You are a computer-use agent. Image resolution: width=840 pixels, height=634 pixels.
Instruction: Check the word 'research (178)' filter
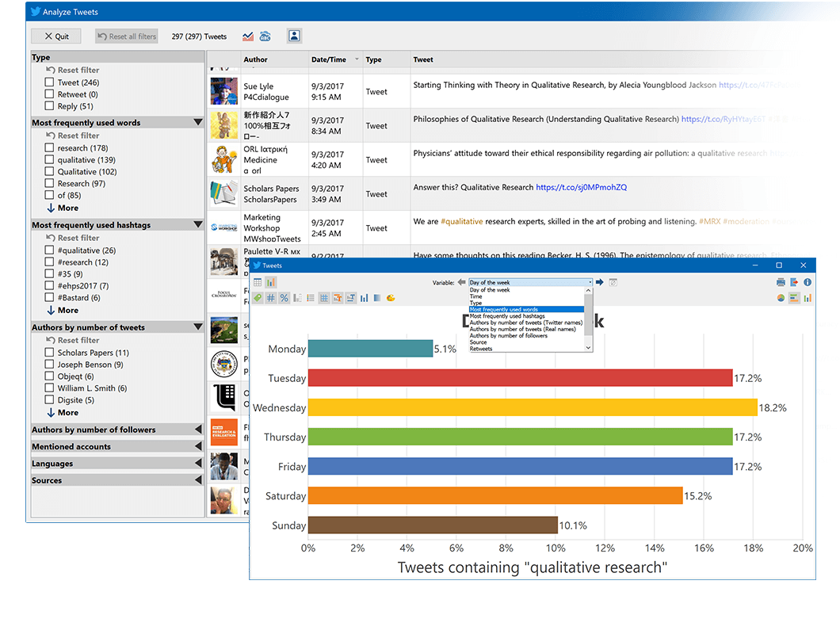coord(49,147)
